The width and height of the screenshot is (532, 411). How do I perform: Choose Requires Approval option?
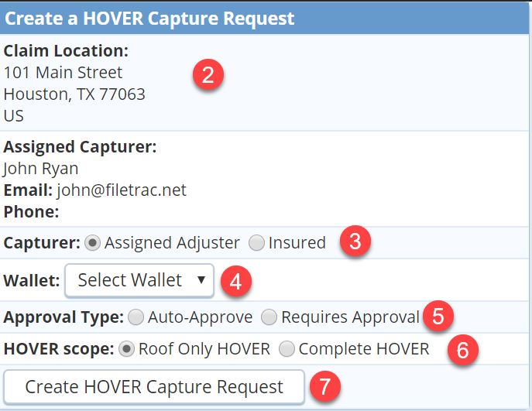(x=269, y=317)
